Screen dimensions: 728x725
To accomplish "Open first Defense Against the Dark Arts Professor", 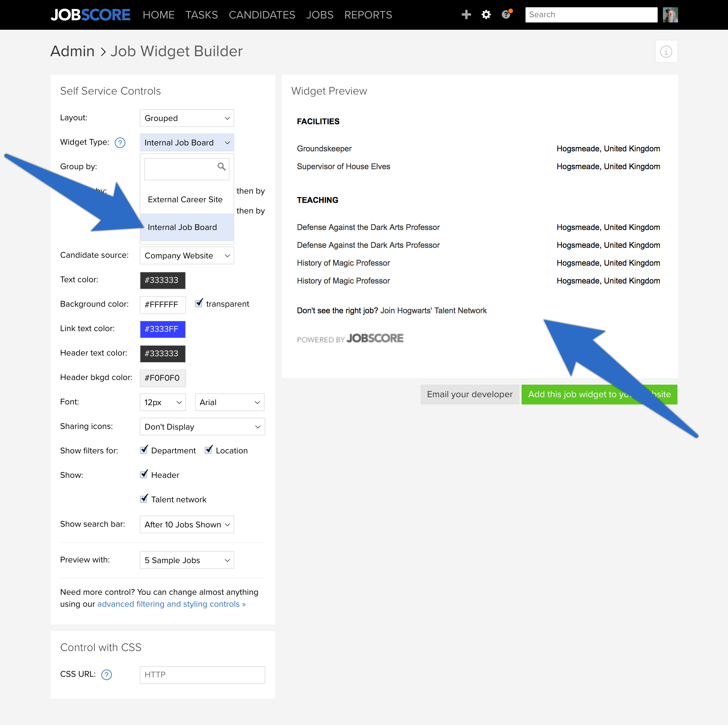I will [368, 227].
